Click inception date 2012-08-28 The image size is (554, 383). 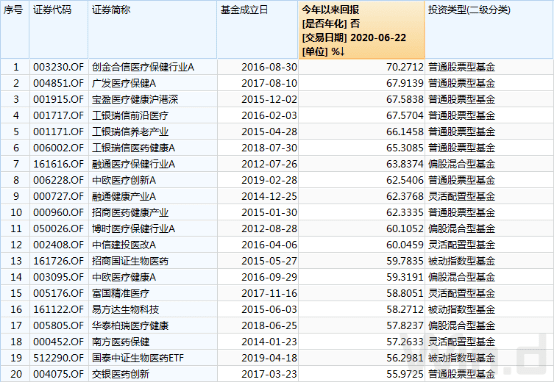pos(269,229)
